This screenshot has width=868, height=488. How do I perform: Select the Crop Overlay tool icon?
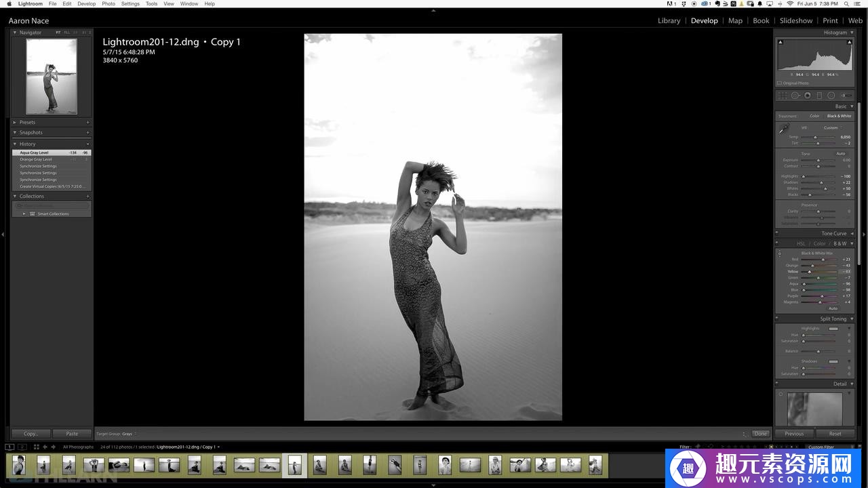[783, 96]
